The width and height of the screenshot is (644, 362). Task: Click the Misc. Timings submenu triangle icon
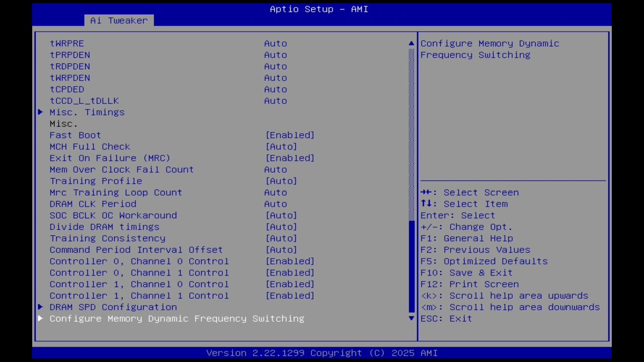[x=40, y=112]
